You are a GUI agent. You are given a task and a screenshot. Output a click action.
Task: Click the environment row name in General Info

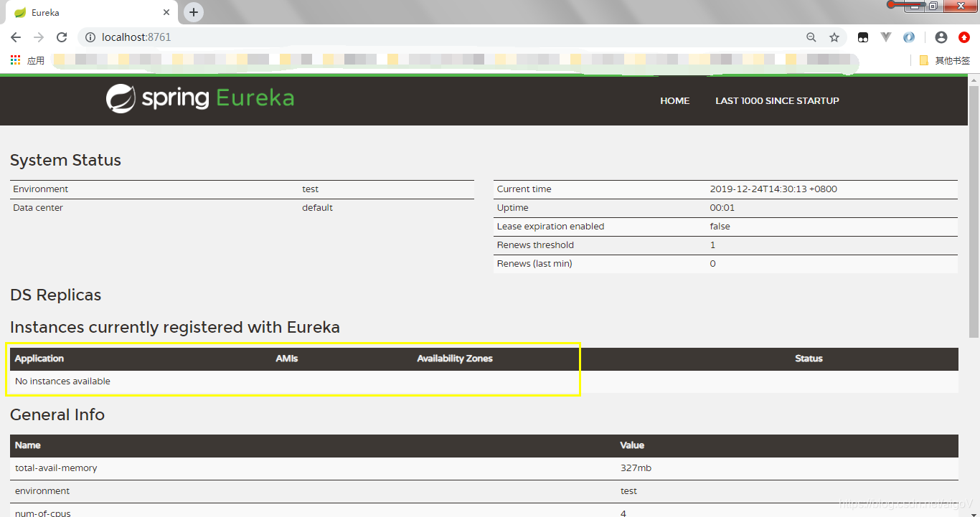[42, 491]
